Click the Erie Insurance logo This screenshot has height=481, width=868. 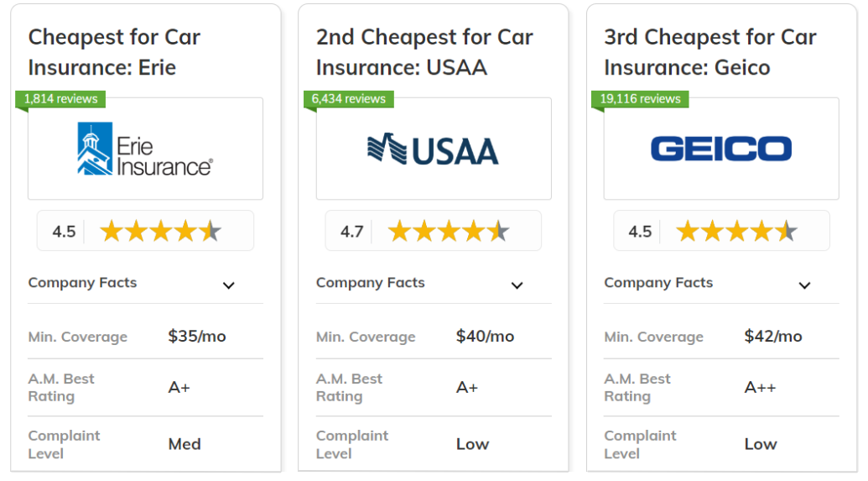[x=145, y=149]
